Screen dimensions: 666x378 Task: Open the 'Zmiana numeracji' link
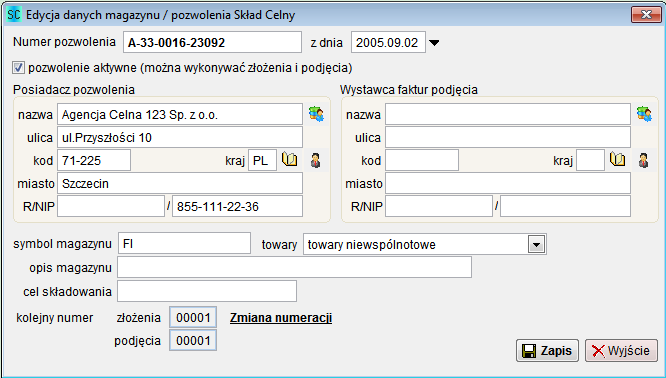pos(281,318)
